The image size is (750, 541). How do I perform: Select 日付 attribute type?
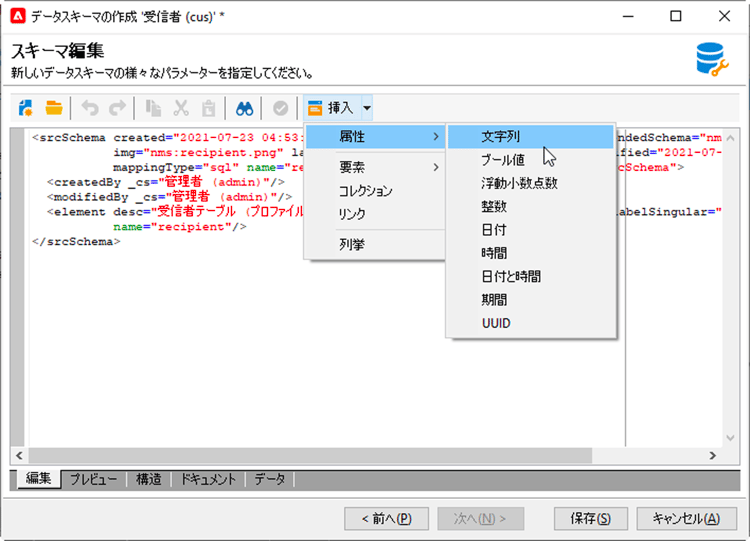point(531,230)
